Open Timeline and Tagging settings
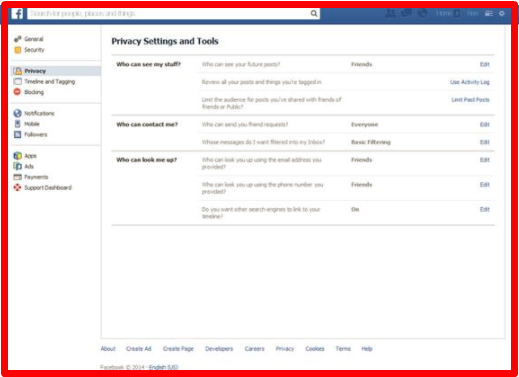 (x=50, y=82)
